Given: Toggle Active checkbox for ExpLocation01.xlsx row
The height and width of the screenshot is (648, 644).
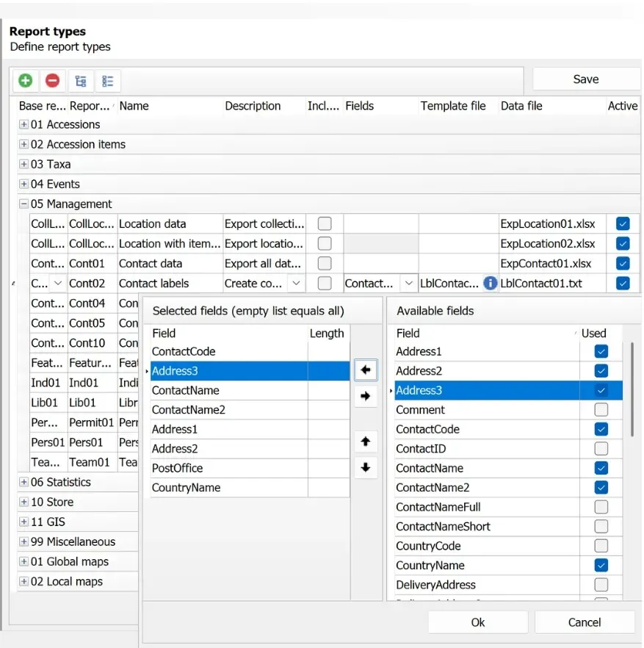Looking at the screenshot, I should pos(623,223).
